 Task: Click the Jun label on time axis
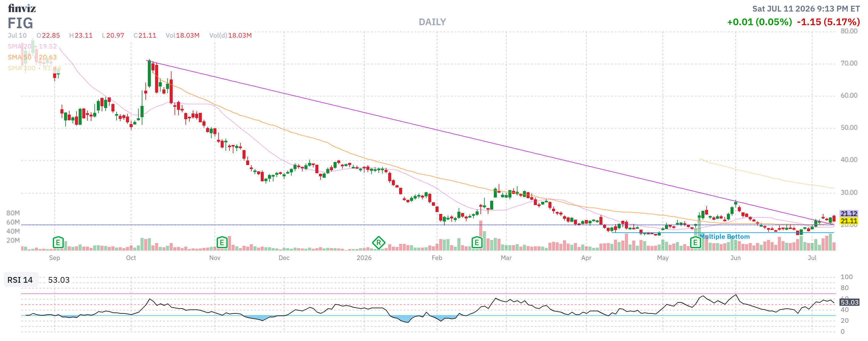point(735,258)
